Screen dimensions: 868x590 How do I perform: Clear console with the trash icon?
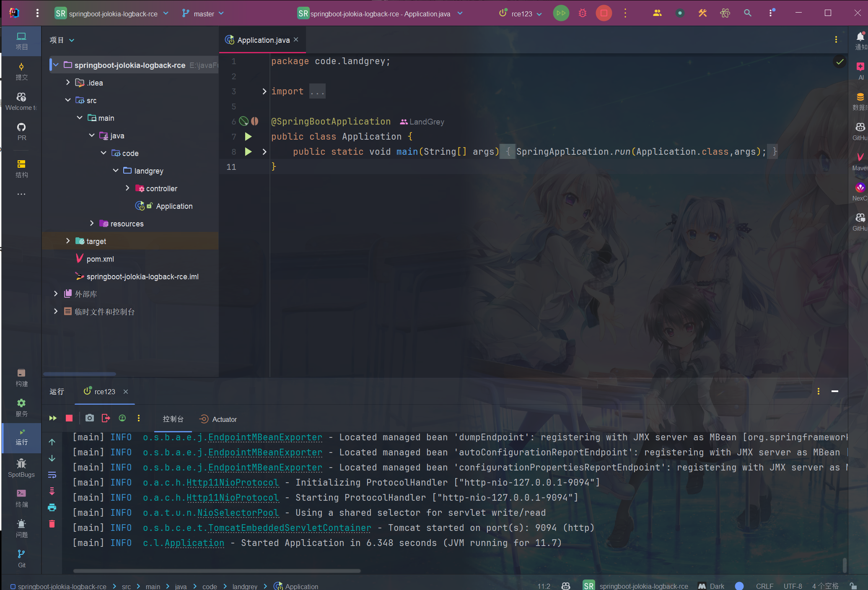pyautogui.click(x=52, y=524)
